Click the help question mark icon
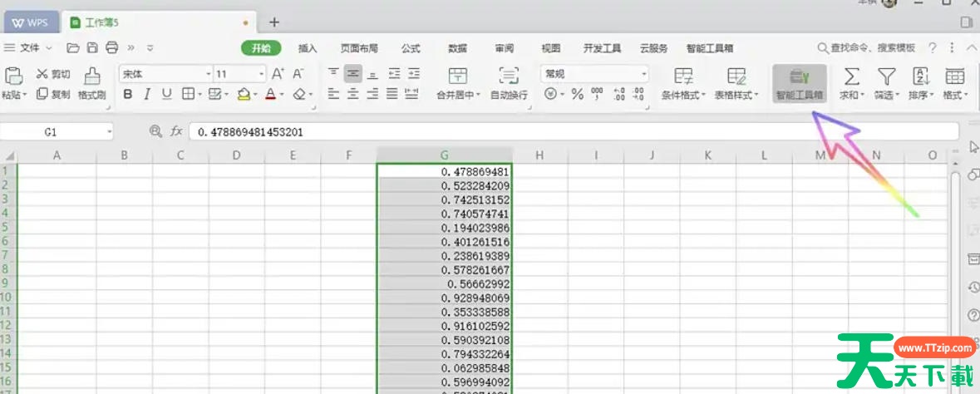Image resolution: width=980 pixels, height=394 pixels. tap(933, 47)
